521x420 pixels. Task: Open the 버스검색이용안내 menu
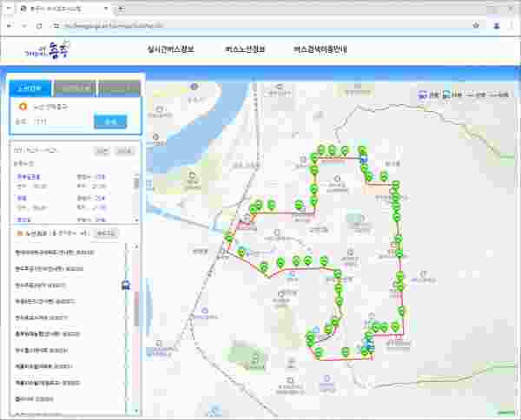tap(320, 49)
